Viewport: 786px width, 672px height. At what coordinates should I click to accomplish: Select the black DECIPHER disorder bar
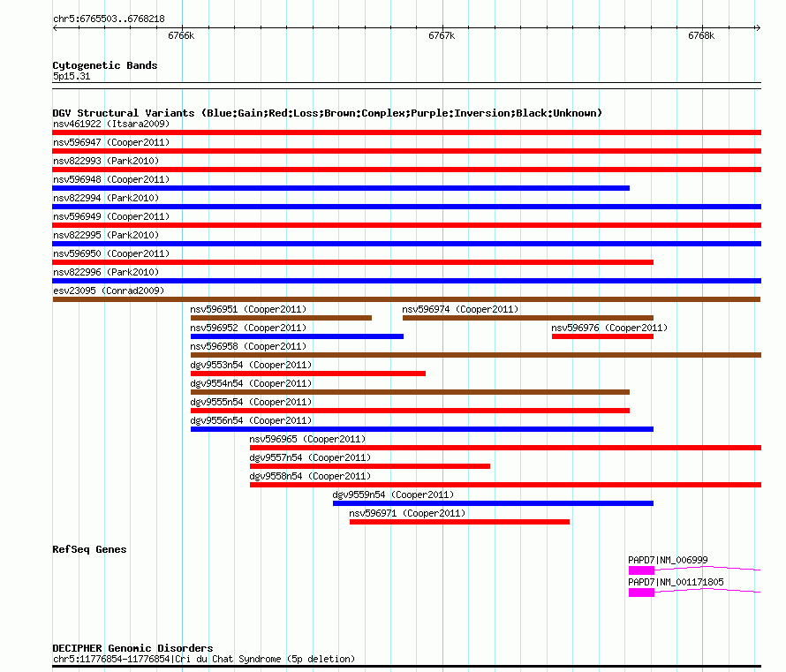point(406,667)
